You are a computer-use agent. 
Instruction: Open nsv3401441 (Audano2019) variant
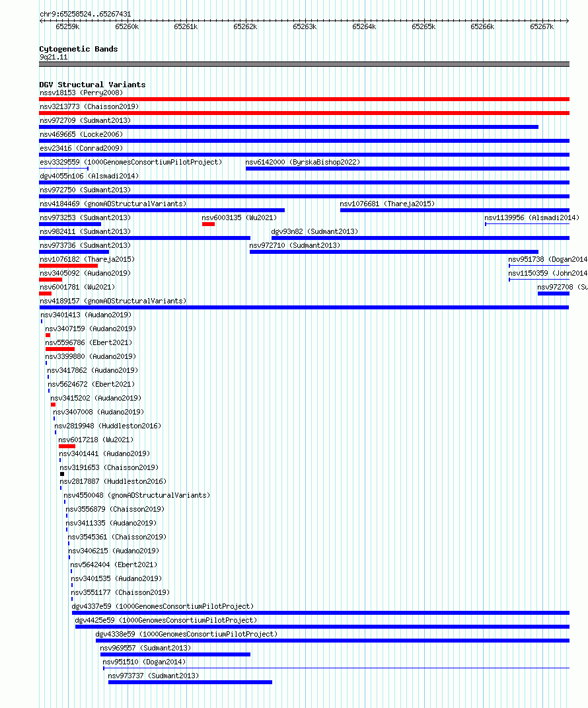[104, 453]
